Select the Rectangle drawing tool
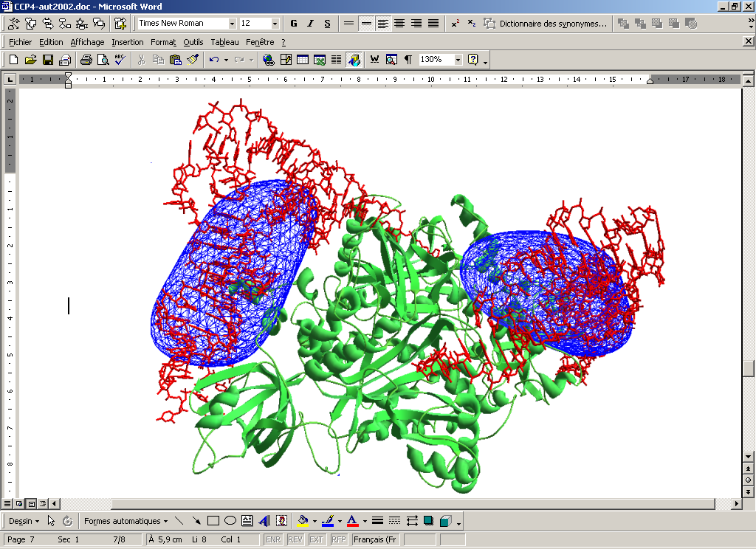 click(213, 521)
